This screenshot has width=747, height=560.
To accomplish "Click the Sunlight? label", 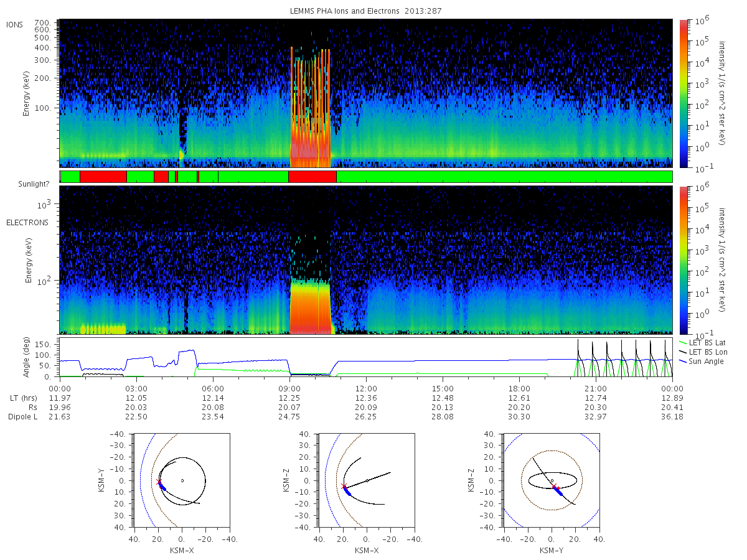I will tap(27, 184).
